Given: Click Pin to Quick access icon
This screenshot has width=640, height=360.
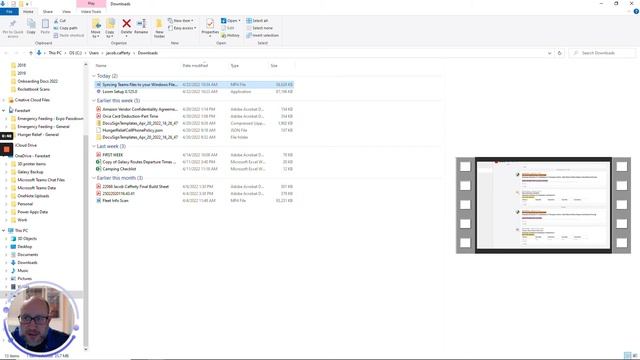Looking at the screenshot, I should [13, 24].
